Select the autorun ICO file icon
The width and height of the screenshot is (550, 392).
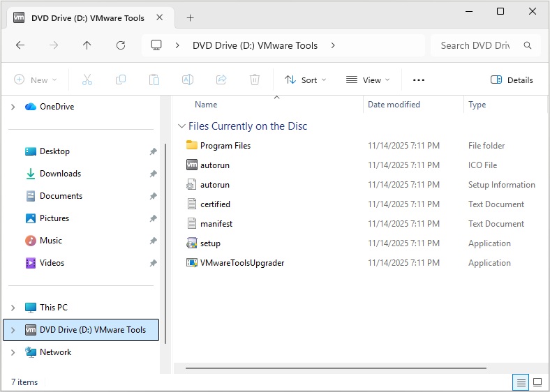(x=191, y=165)
